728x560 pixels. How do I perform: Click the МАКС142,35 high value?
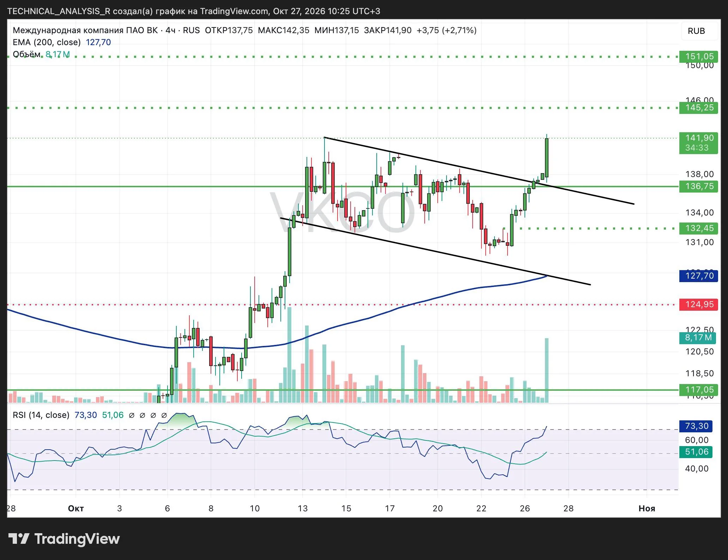coord(284,30)
